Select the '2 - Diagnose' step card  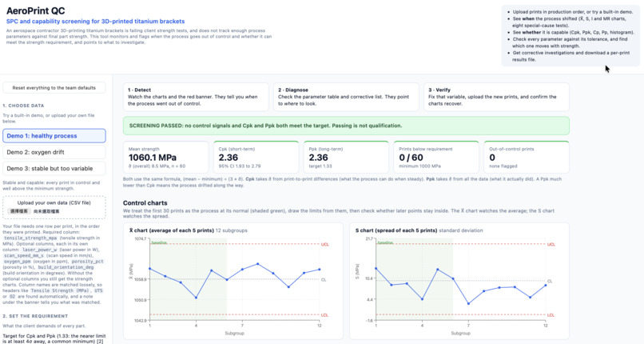click(x=346, y=97)
